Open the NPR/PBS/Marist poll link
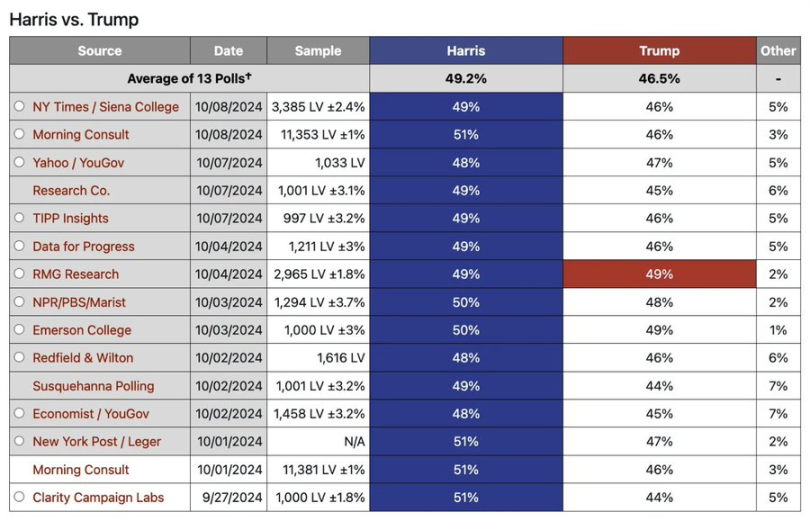The height and width of the screenshot is (521, 810). [79, 302]
